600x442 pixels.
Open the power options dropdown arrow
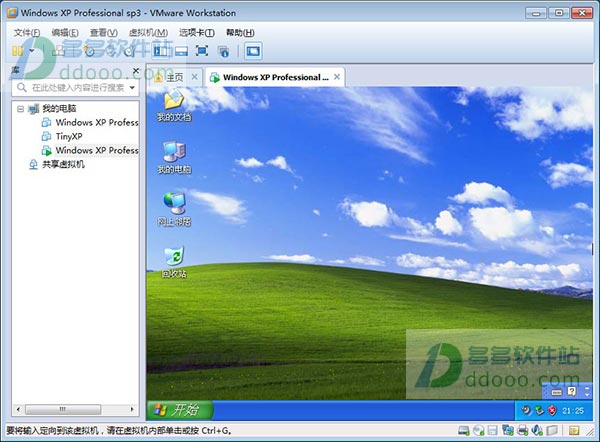[32, 51]
